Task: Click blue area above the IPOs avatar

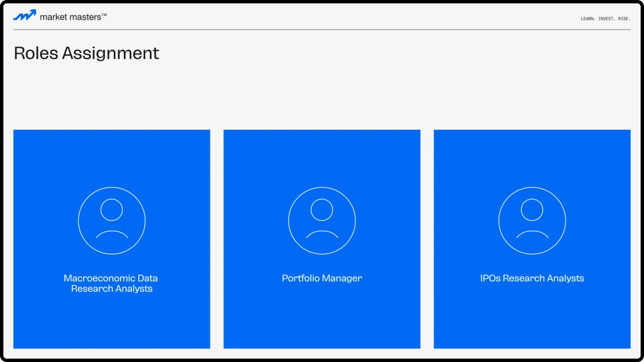Action: click(x=532, y=158)
